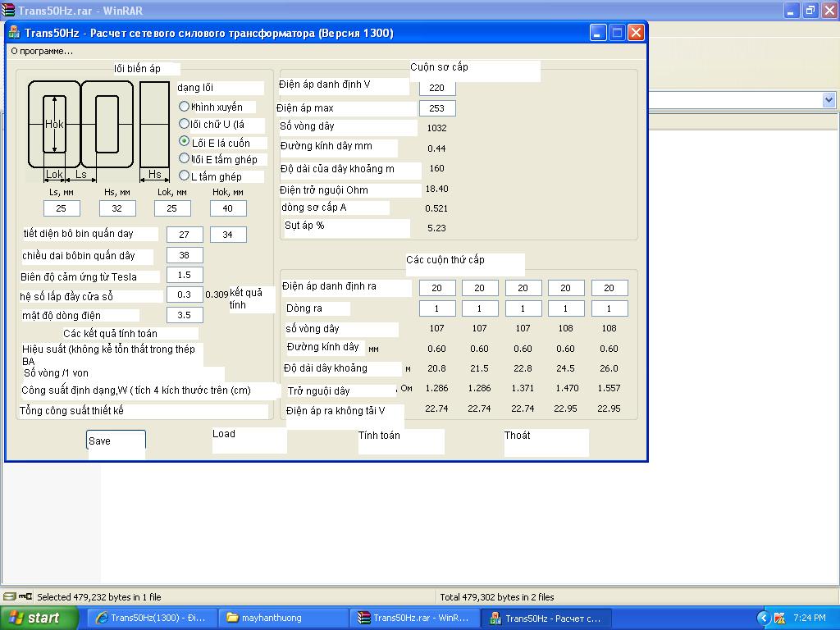
Task: Expand the WinRAR address bar dropdown
Action: pos(828,100)
